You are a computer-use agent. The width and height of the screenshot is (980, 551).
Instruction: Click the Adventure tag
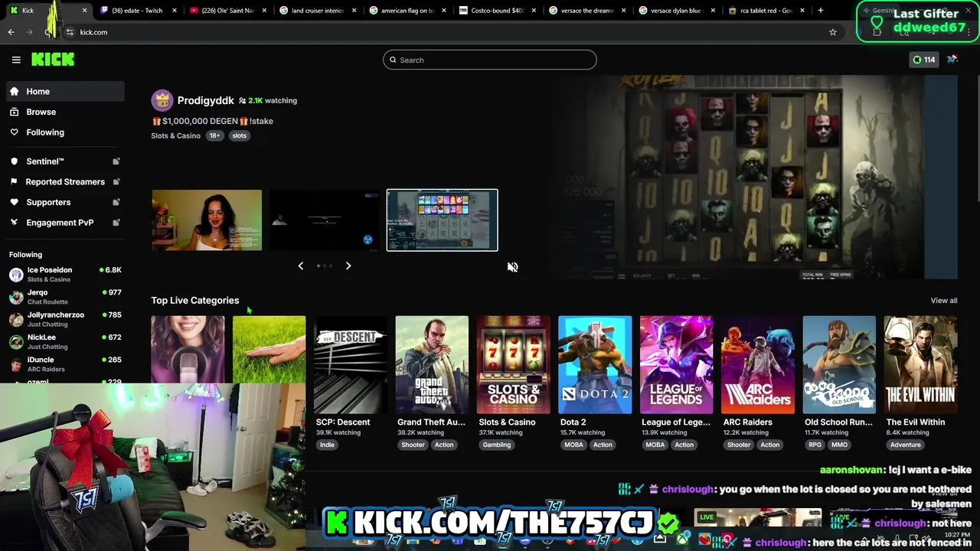[x=905, y=445]
